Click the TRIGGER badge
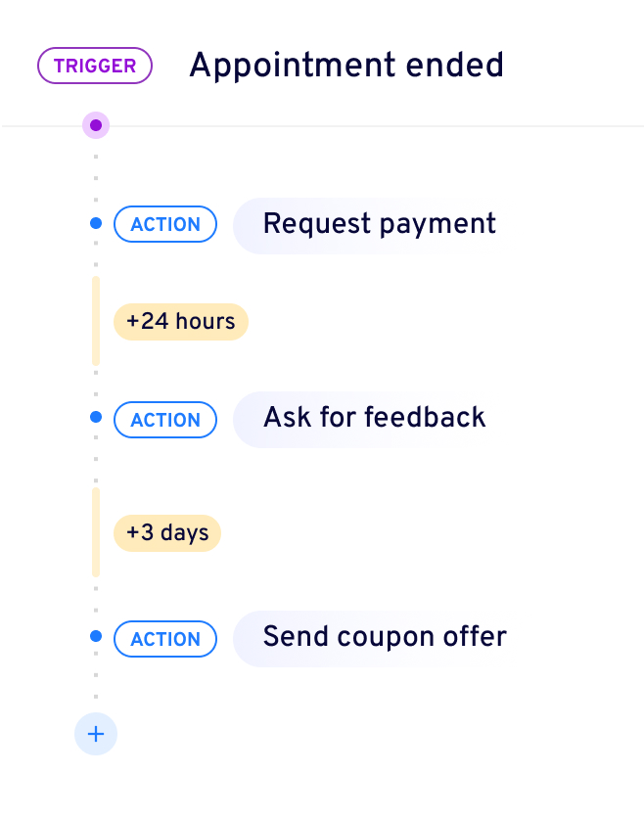 pos(95,66)
